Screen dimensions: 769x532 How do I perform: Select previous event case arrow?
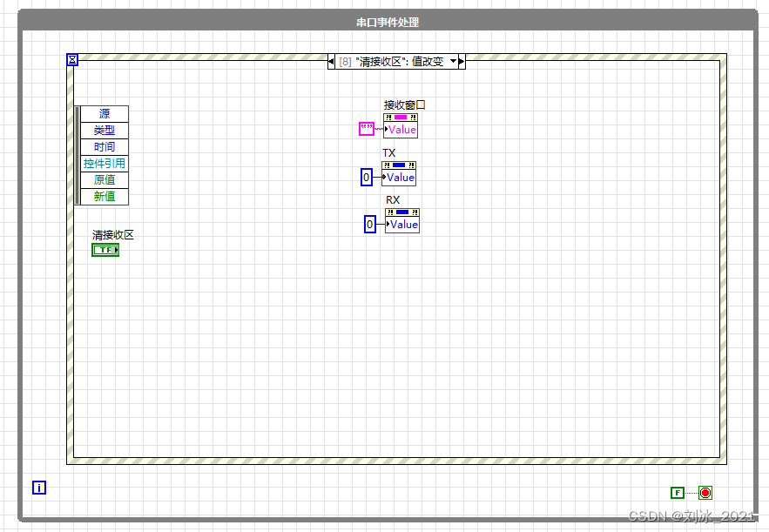(331, 61)
